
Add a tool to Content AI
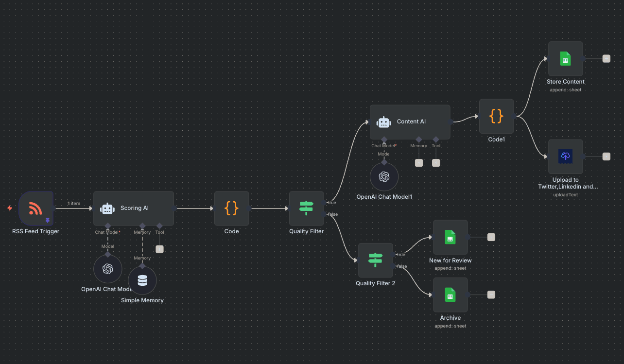[x=436, y=163]
